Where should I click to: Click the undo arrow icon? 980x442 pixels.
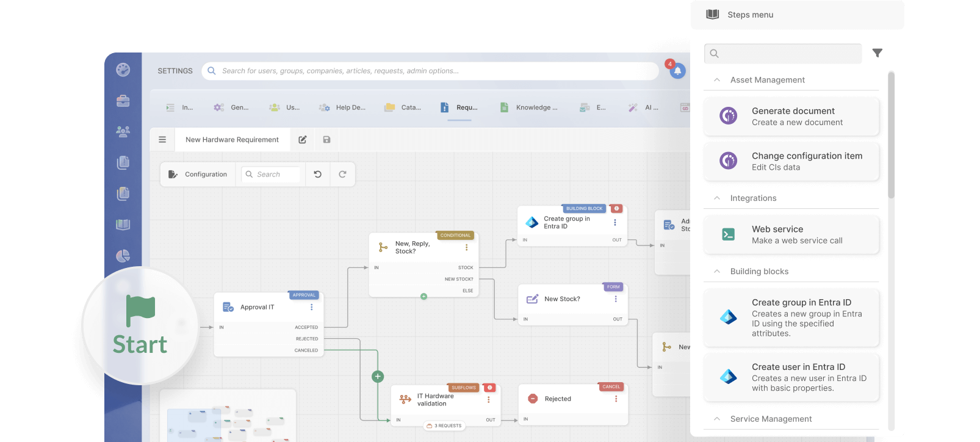pyautogui.click(x=318, y=175)
